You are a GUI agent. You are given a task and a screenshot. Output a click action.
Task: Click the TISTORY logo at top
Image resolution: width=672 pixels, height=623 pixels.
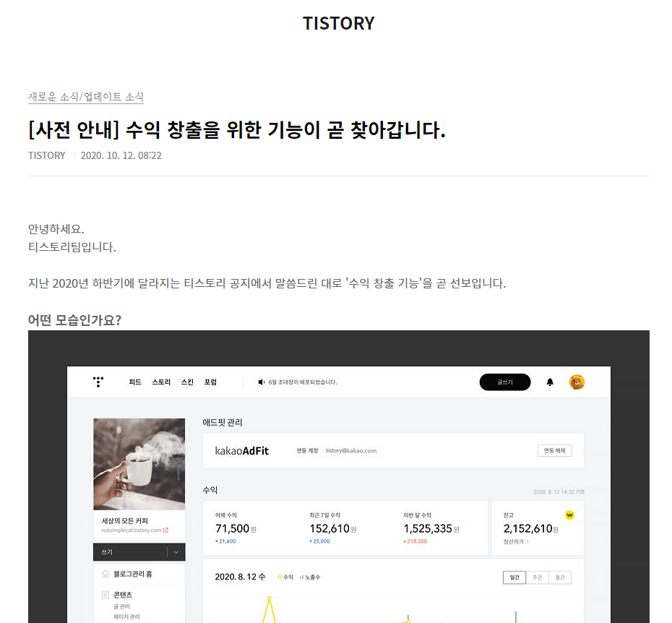339,23
